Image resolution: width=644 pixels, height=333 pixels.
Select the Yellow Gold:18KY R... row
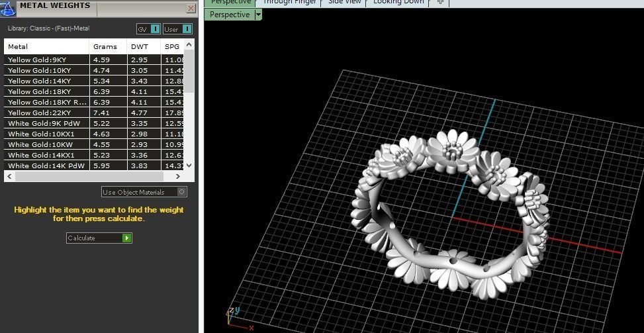[93, 102]
